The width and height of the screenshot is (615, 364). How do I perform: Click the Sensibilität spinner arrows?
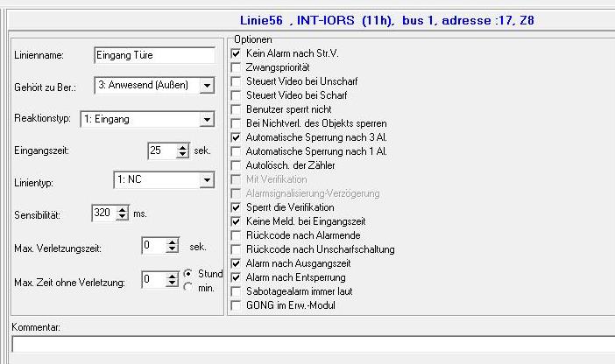tap(123, 213)
